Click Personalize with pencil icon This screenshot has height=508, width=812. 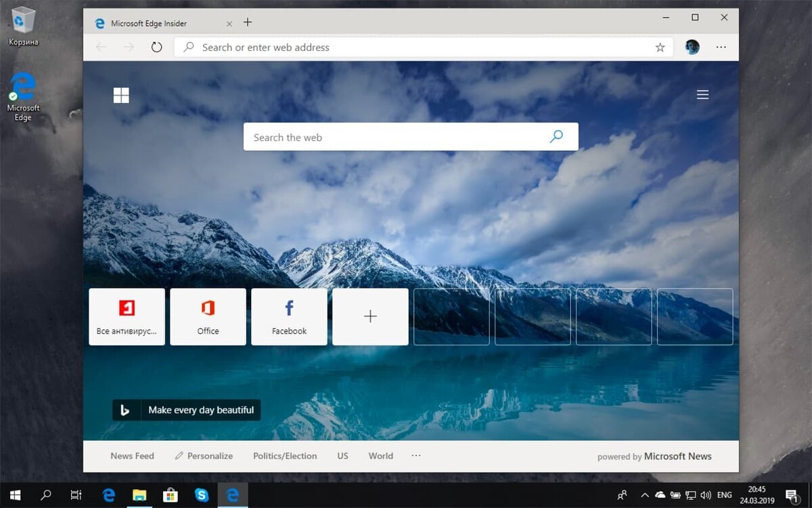[x=204, y=456]
